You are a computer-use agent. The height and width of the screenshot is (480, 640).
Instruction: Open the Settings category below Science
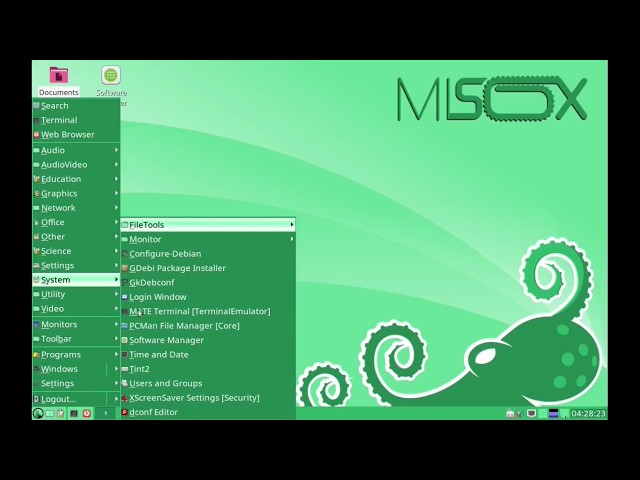tap(76, 265)
